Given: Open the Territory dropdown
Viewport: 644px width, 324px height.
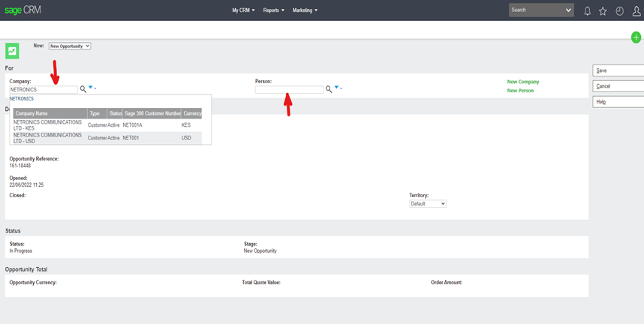Looking at the screenshot, I should click(x=428, y=203).
